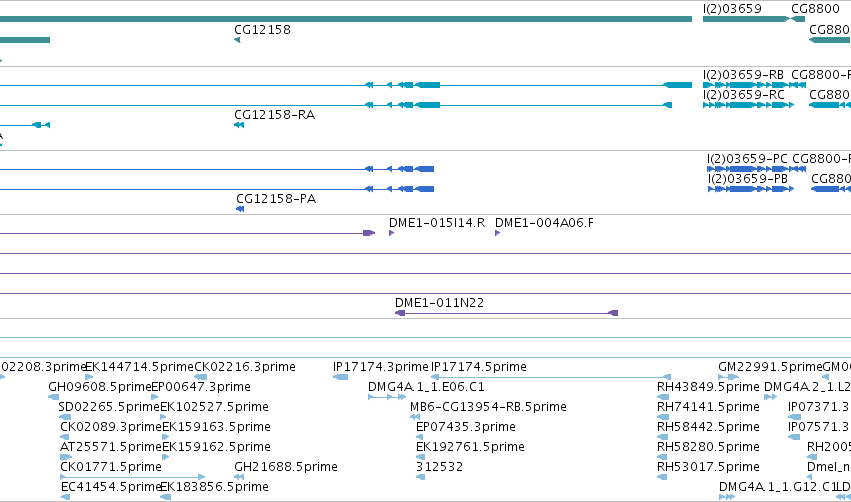Click EST EC41454.5prime

pyautogui.click(x=111, y=487)
